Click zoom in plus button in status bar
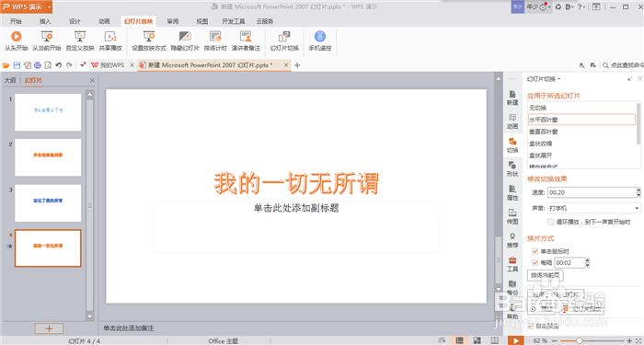644x345 pixels. click(x=629, y=340)
